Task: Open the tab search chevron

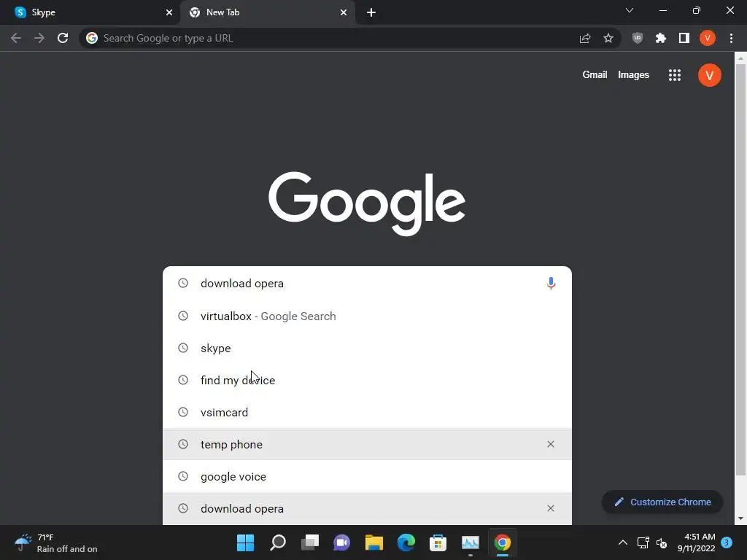Action: pos(630,10)
